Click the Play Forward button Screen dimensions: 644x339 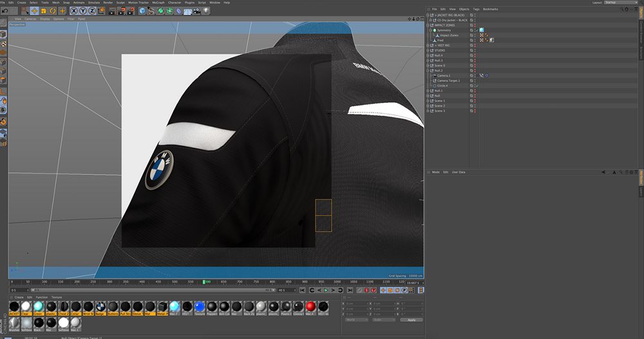[x=326, y=290]
